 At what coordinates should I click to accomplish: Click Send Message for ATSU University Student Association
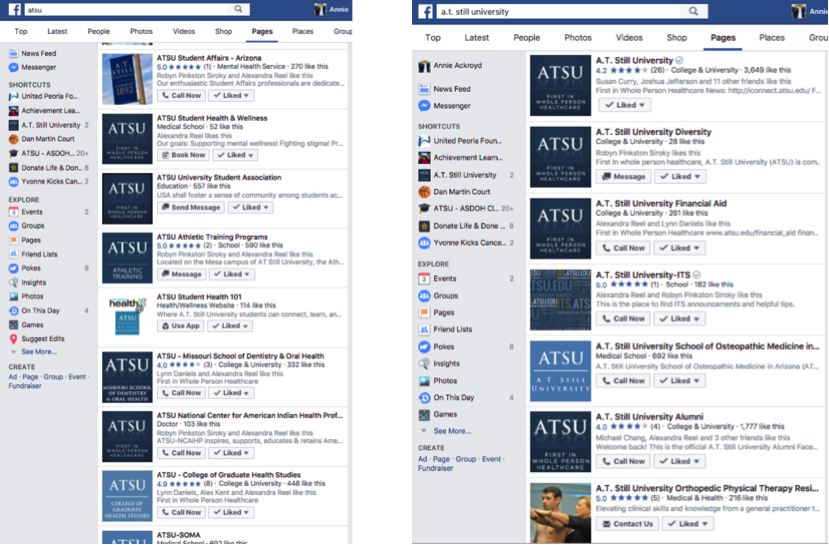click(x=190, y=208)
